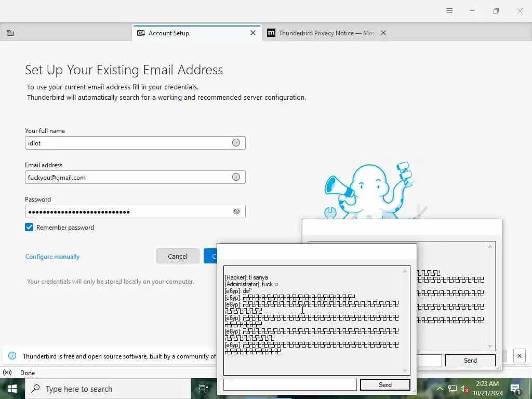Screen dimensions: 532x399
Task: Close the Thunderbird Privacy Notice tab
Action: pyautogui.click(x=383, y=33)
